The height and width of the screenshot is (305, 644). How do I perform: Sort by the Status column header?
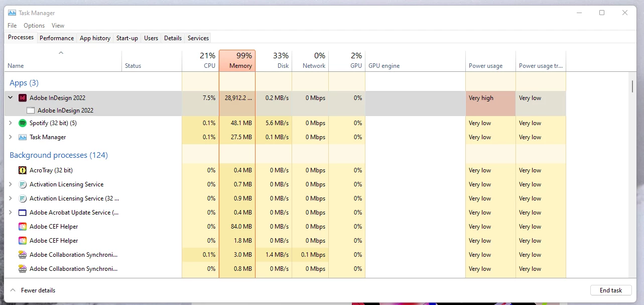pos(152,61)
